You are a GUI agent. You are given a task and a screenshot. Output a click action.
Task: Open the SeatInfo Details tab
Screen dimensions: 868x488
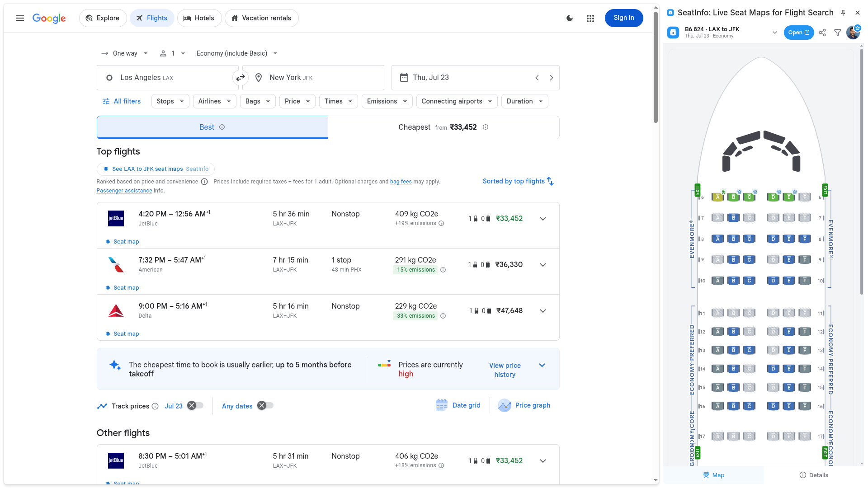(x=814, y=475)
